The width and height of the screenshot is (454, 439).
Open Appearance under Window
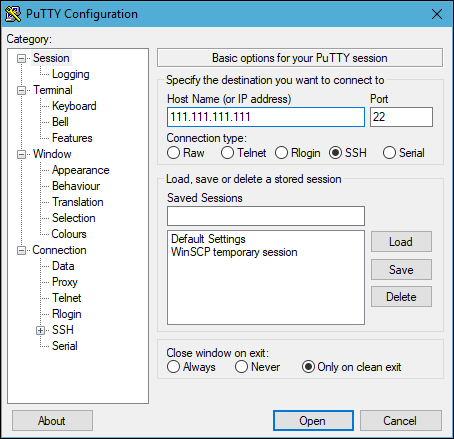coord(81,170)
